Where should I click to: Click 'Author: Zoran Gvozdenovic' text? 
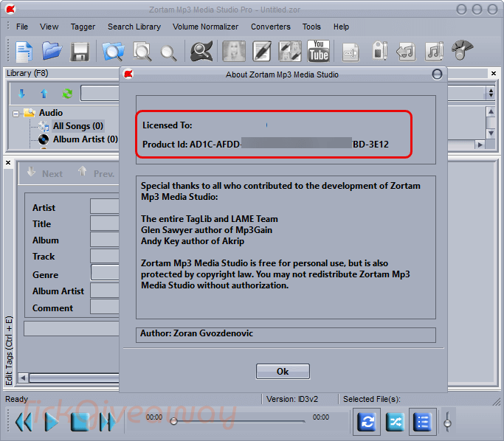(x=197, y=333)
